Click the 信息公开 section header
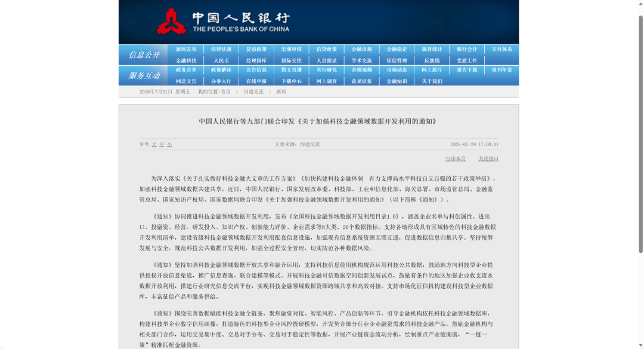644x349 pixels. pyautogui.click(x=143, y=55)
